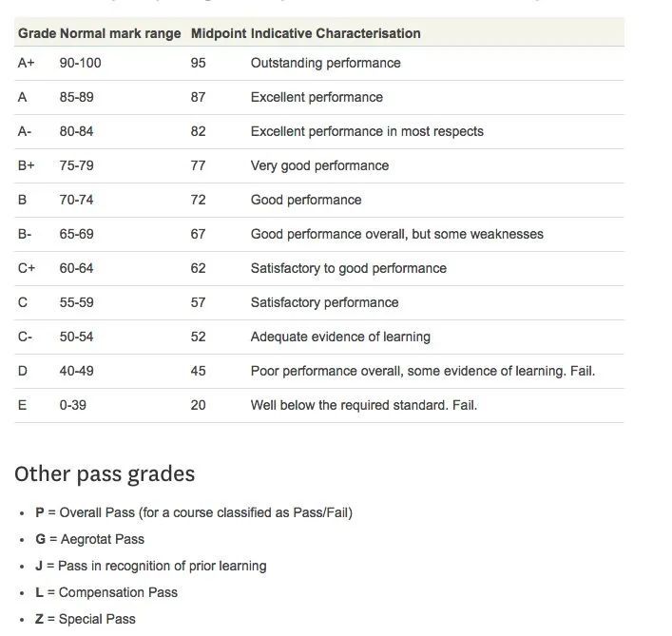Click the Grade column header

point(36,33)
